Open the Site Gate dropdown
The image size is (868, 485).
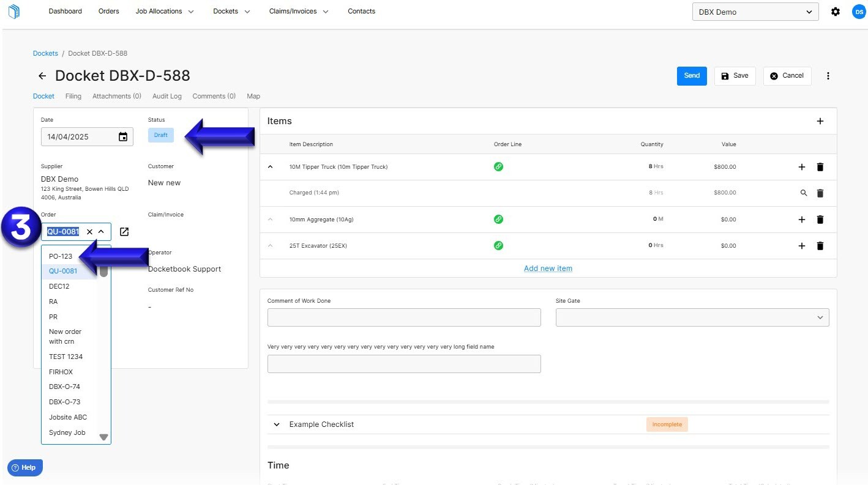(x=692, y=317)
